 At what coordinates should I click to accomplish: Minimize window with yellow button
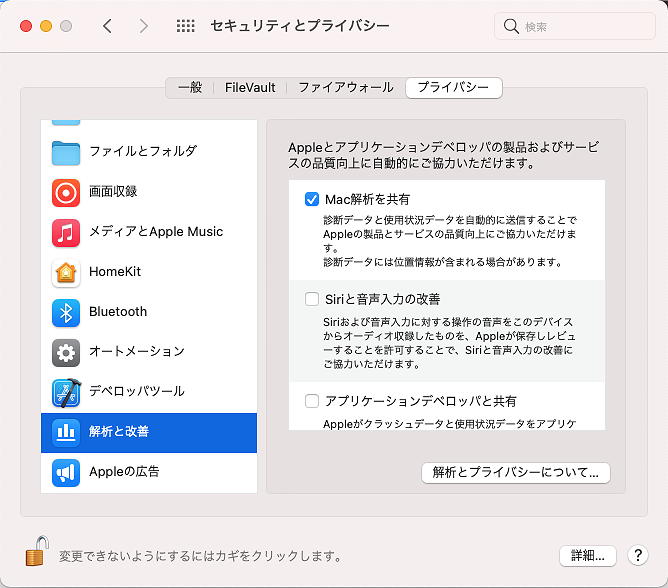coord(46,26)
